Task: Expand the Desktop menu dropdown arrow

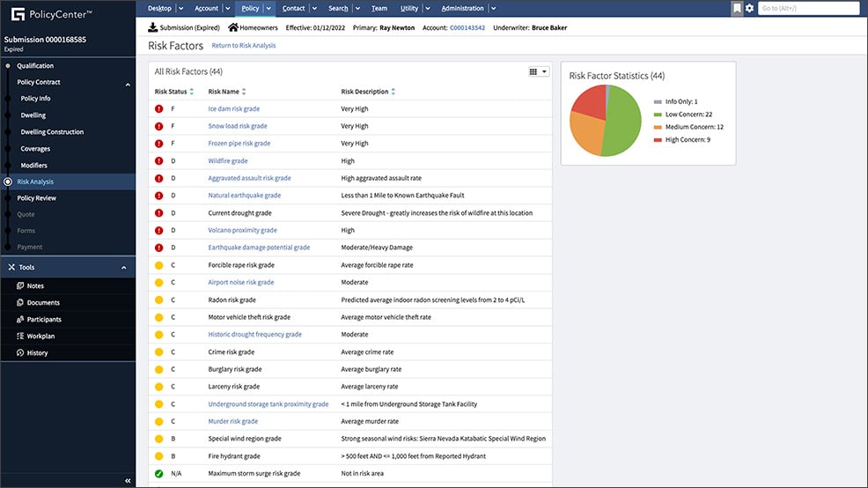Action: click(180, 9)
